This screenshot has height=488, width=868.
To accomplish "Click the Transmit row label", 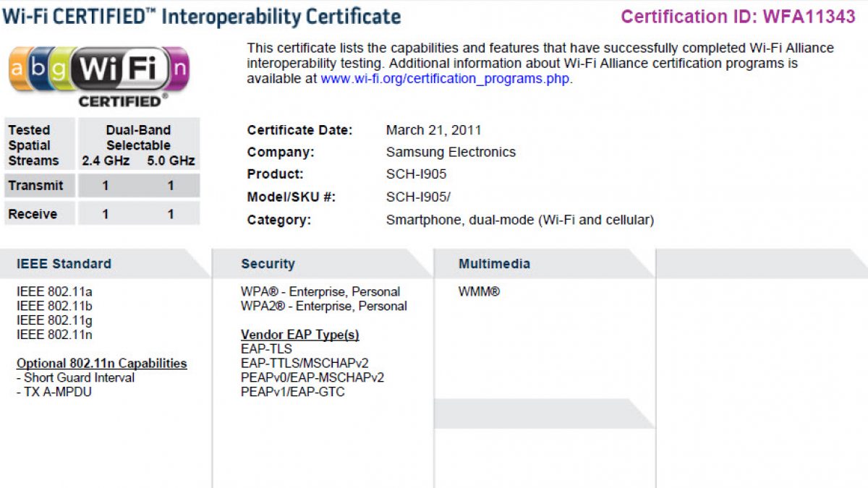I will pyautogui.click(x=36, y=186).
